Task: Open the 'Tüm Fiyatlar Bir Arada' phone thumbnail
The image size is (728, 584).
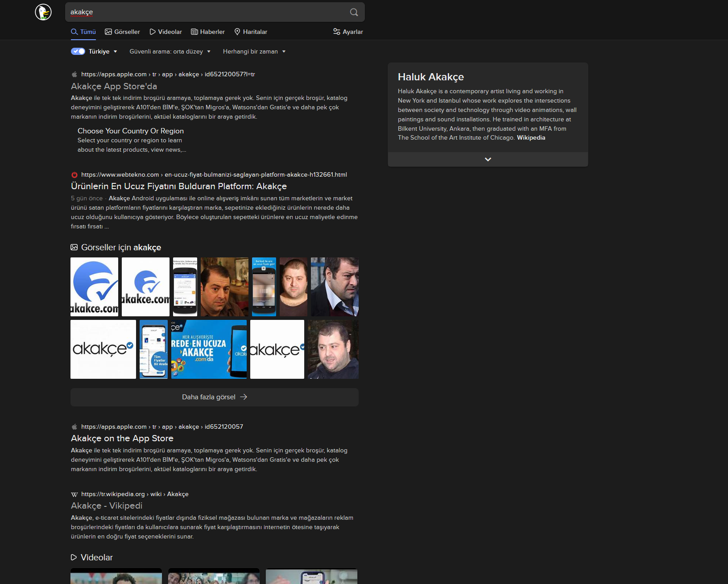Action: pos(154,349)
